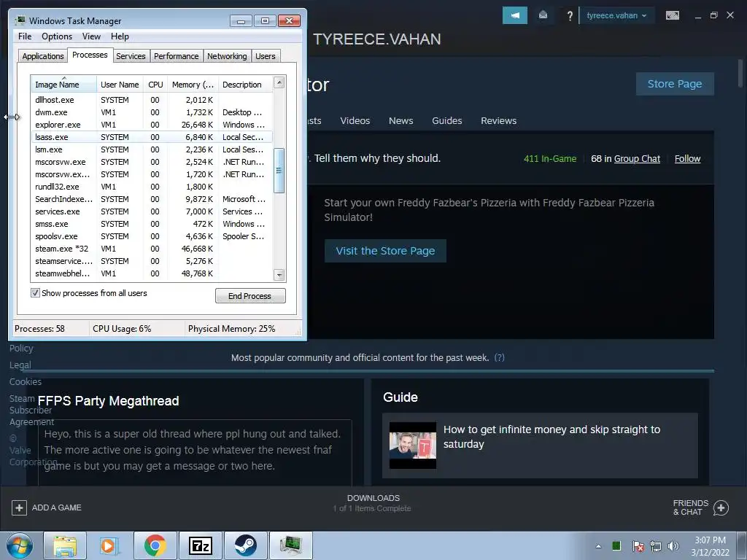Open the Action Center flag icon
The height and width of the screenshot is (560, 747).
(638, 546)
